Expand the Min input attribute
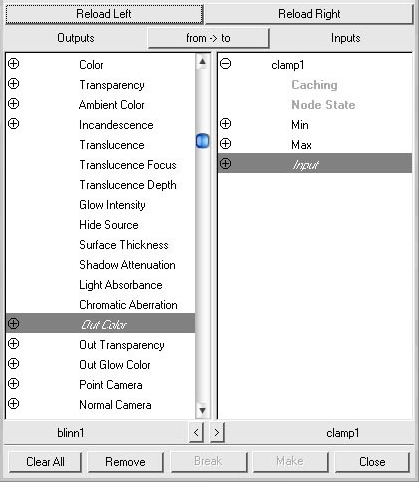Screen dimensions: 419x483 tap(226, 124)
